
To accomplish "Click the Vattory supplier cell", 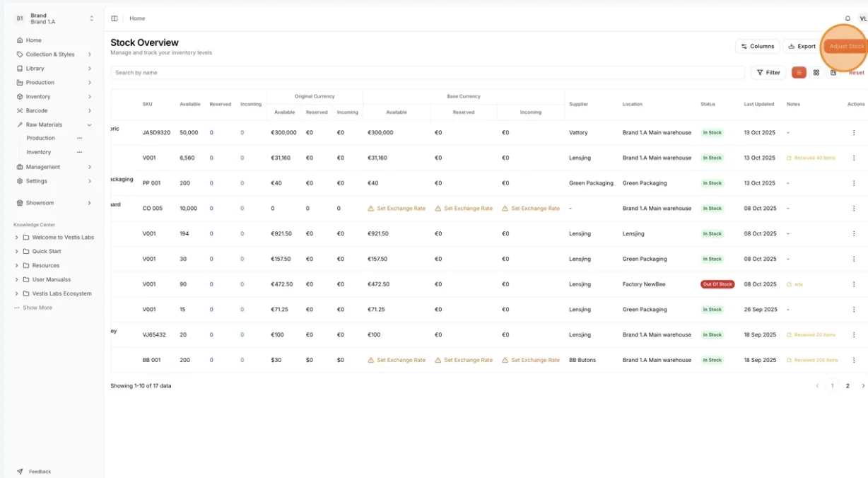I will tap(578, 133).
